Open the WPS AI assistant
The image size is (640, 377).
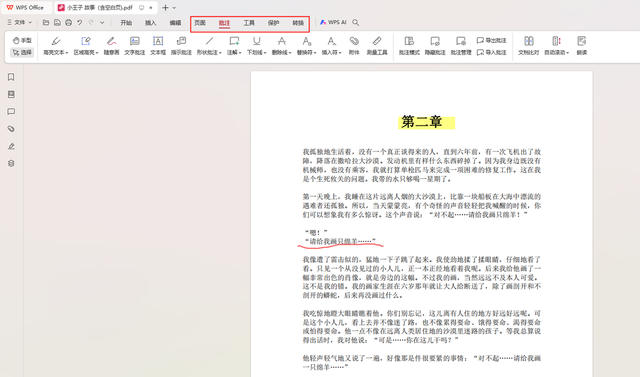click(x=333, y=22)
